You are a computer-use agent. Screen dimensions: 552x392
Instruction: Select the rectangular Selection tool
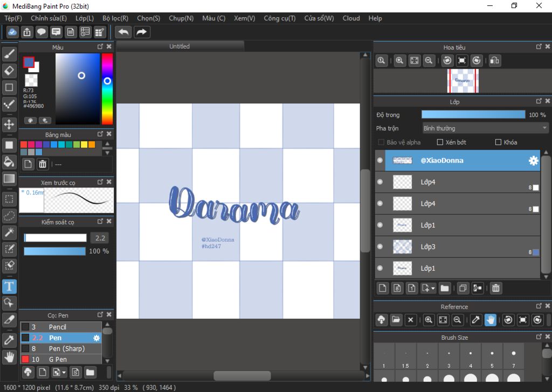pos(9,199)
